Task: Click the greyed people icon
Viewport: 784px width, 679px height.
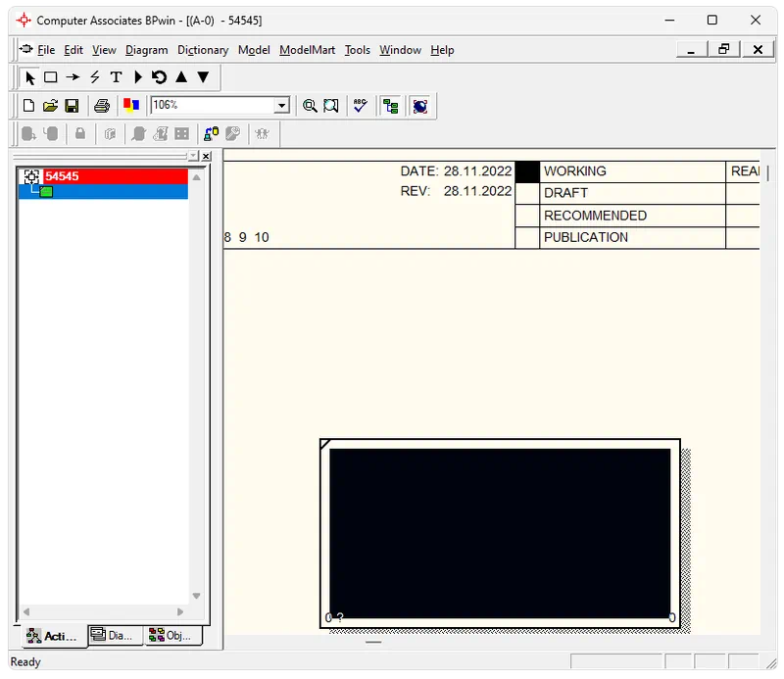Action: [x=262, y=133]
